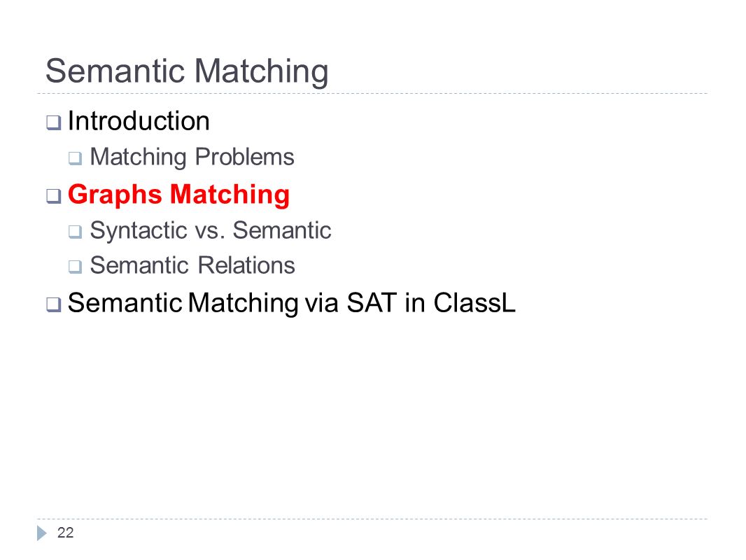Screen dimensions: 746x560
Task: Click the dashed footer separator line
Action: [x=372, y=519]
